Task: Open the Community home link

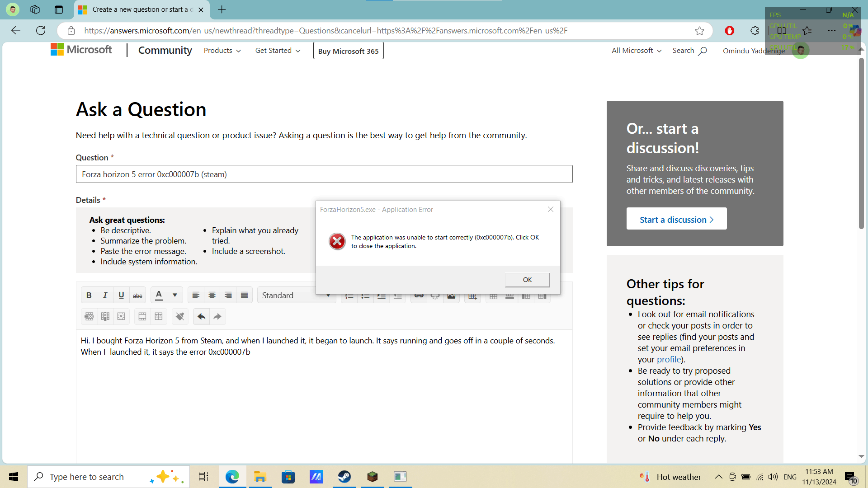Action: pos(165,50)
